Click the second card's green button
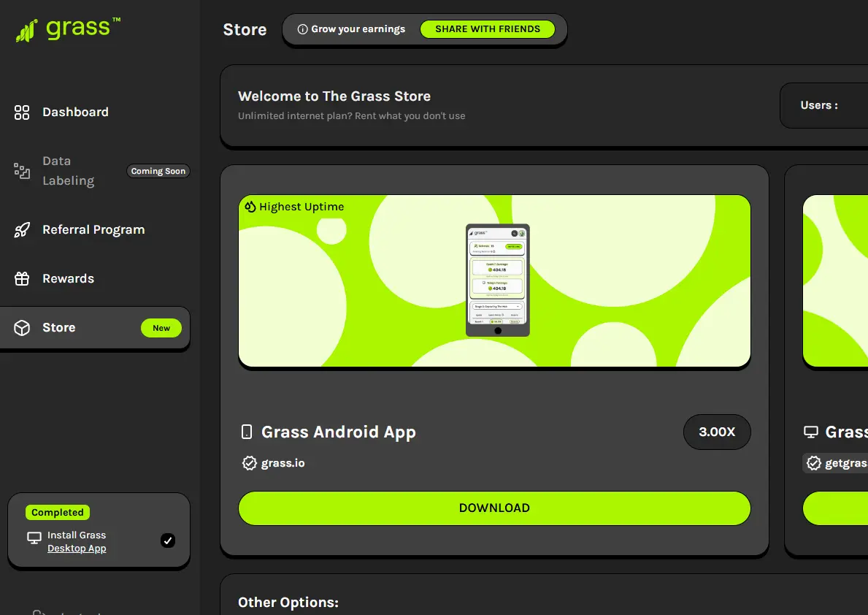 (835, 508)
